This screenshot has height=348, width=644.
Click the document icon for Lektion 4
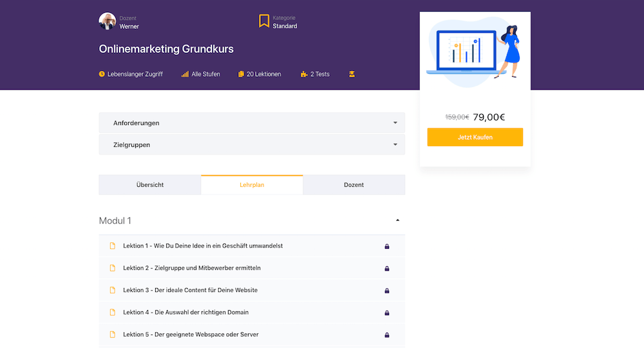pos(113,313)
